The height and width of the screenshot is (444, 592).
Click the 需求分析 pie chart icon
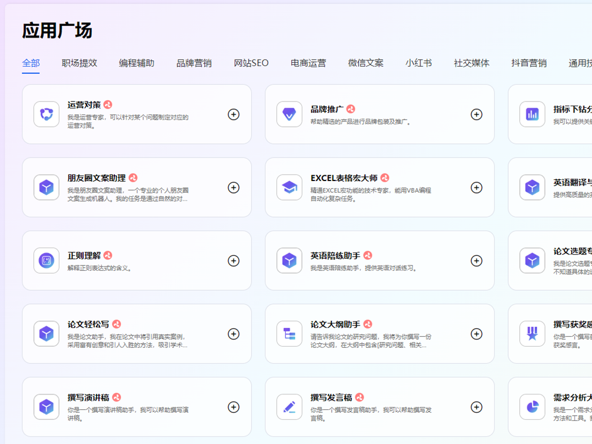[532, 407]
